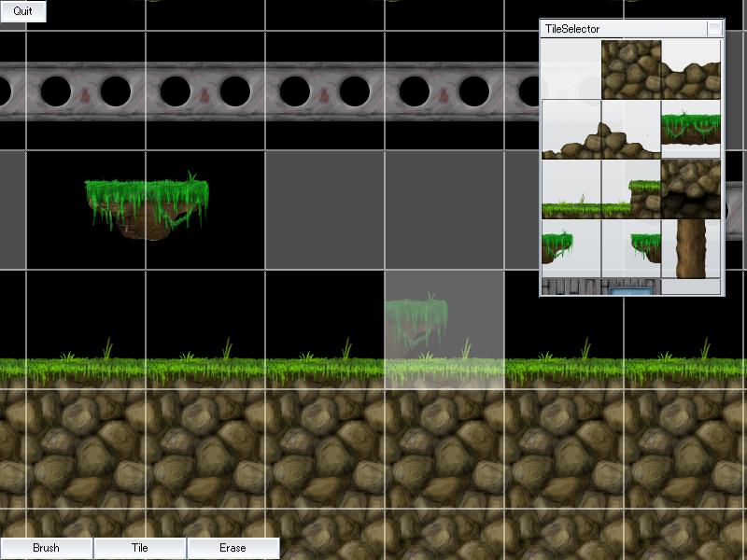747x560 pixels.
Task: Select metal tile with blue window
Action: pos(631,287)
